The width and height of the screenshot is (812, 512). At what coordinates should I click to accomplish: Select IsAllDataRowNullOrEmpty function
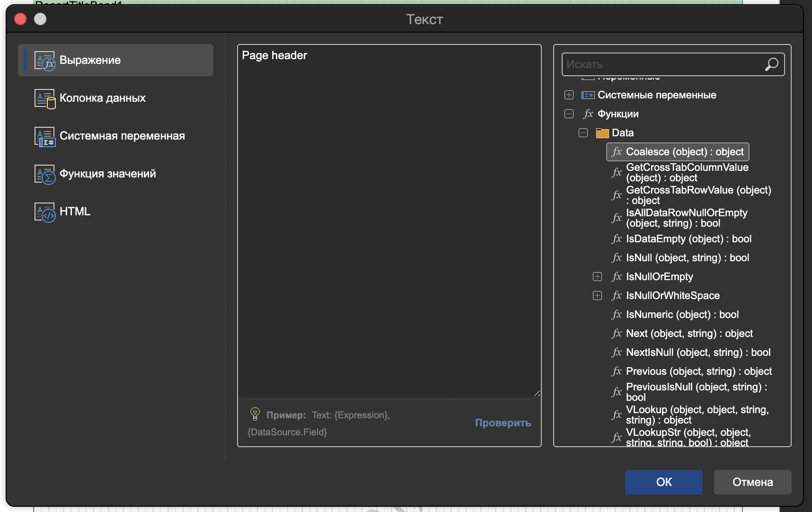coord(687,218)
